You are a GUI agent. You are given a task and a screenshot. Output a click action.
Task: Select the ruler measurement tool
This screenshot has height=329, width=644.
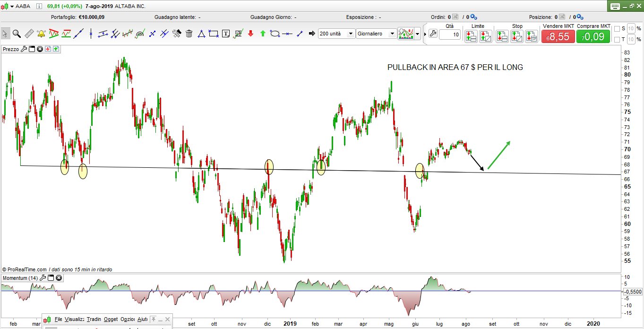[29, 34]
